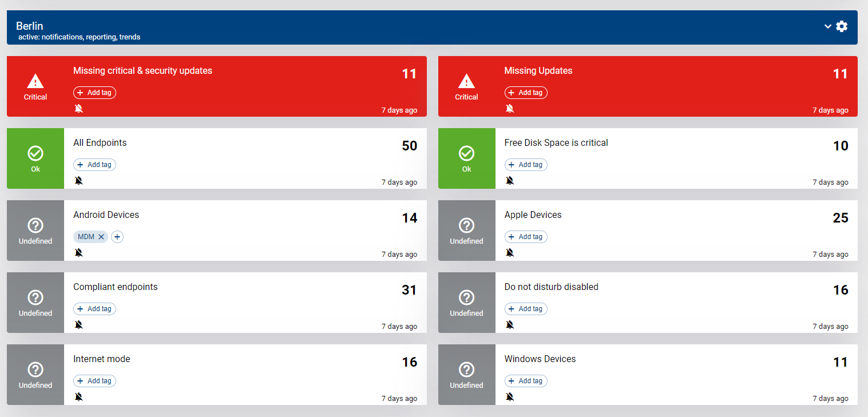Add tag to Missing Updates card
Screen dimensions: 868x417
526,93
